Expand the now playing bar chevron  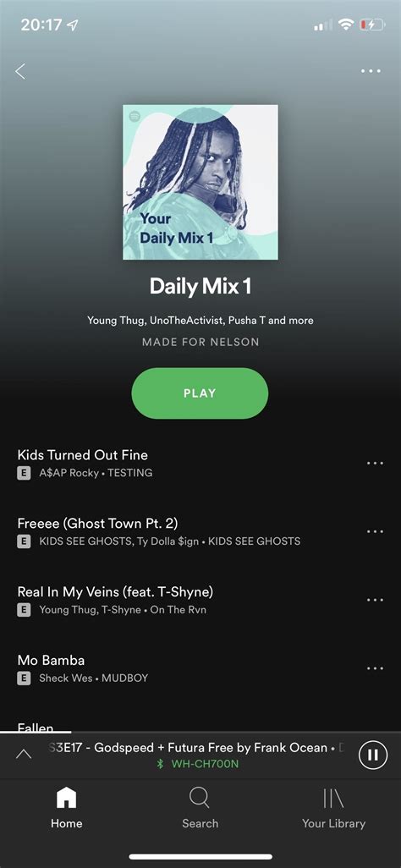[x=23, y=754]
